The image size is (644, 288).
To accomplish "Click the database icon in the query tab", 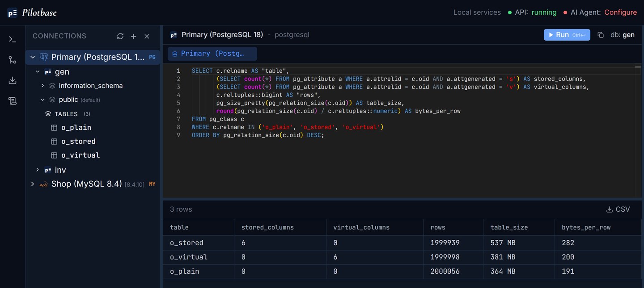I will [175, 54].
